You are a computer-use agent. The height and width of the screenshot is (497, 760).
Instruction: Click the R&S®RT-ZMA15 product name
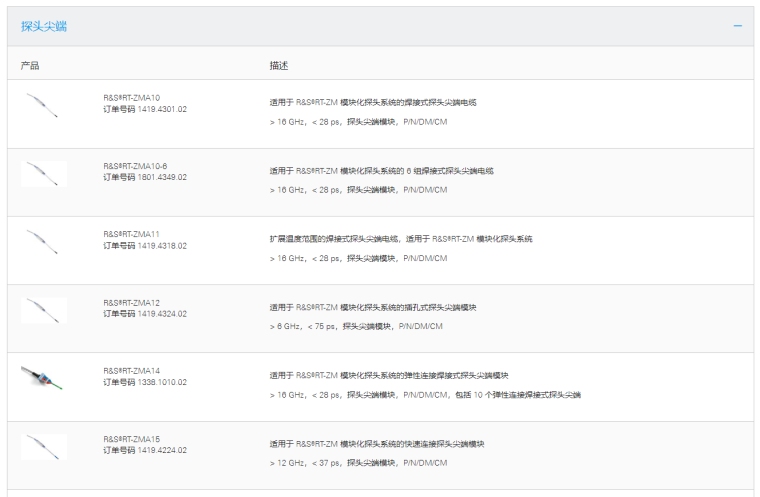[x=131, y=439]
